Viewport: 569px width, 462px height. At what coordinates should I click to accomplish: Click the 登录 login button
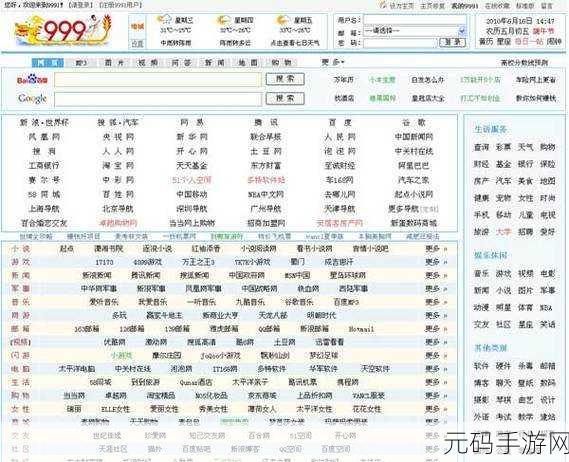pos(453,42)
